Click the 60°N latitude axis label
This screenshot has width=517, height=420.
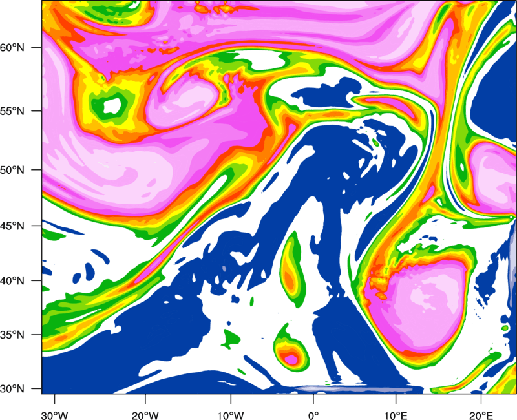12,47
